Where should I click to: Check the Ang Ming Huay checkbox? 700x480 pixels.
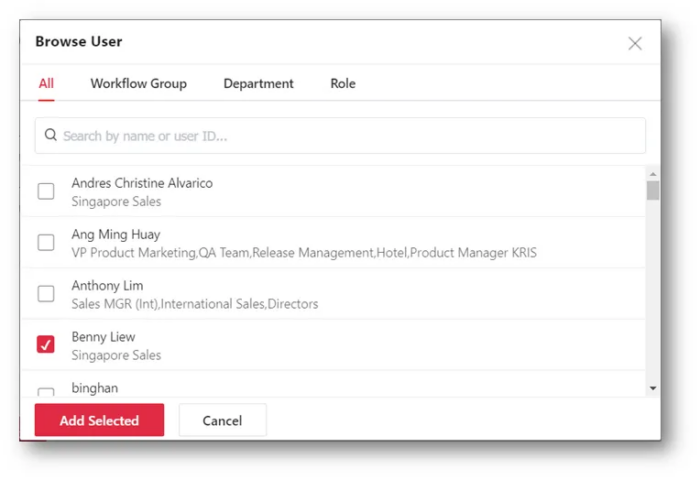(46, 242)
